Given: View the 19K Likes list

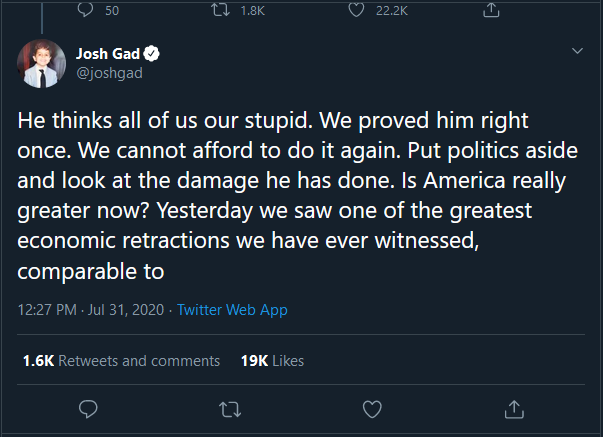Looking at the screenshot, I should tap(272, 360).
